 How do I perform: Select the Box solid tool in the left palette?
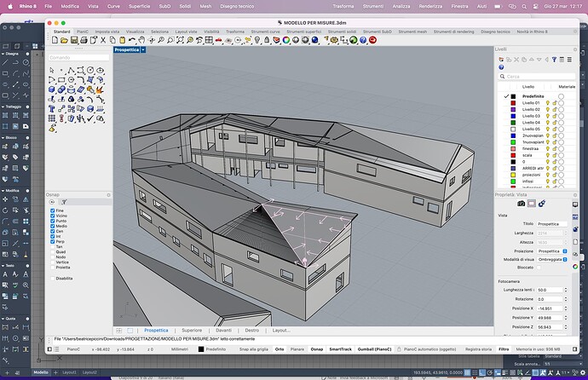52,89
